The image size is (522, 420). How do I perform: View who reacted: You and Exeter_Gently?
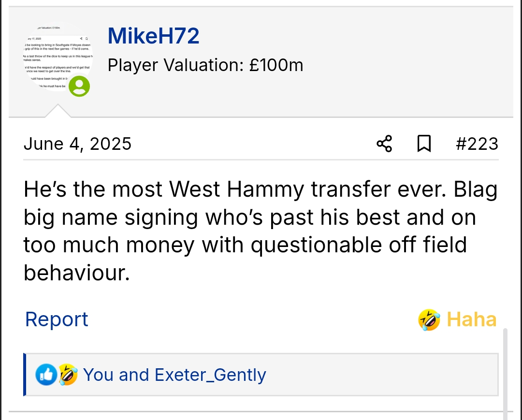pyautogui.click(x=174, y=375)
